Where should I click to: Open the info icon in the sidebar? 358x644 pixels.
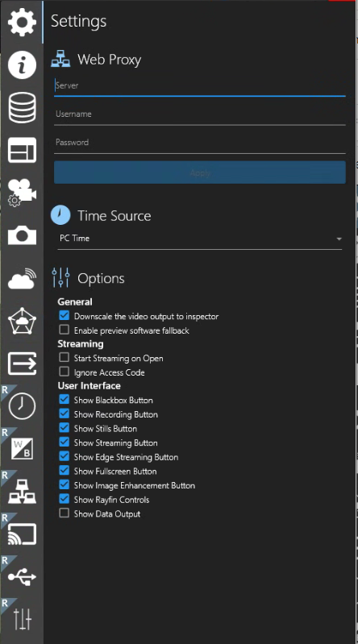click(22, 64)
